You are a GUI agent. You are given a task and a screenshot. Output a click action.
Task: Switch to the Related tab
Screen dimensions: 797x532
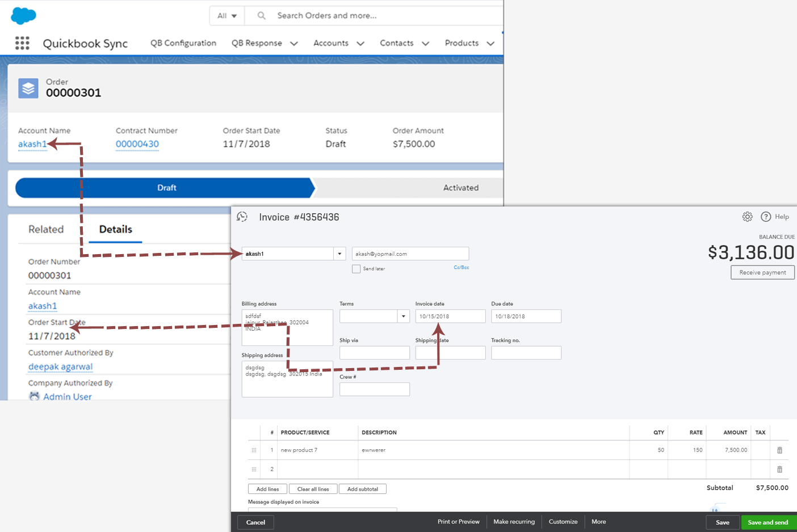pos(47,229)
